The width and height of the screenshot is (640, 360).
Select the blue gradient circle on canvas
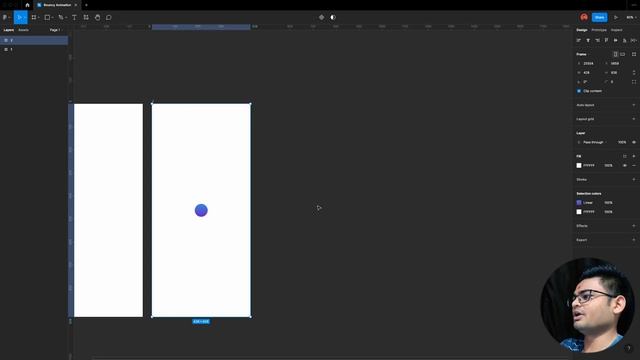(201, 210)
